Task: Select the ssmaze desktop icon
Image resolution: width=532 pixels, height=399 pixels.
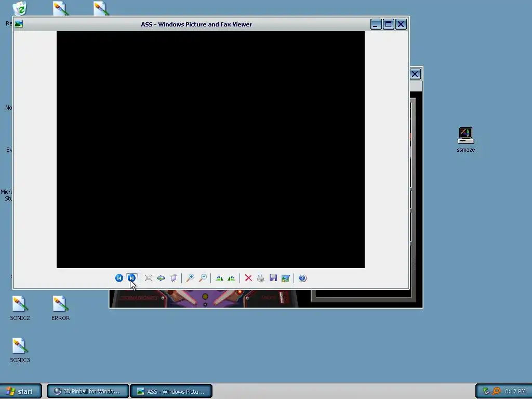Action: point(466,140)
